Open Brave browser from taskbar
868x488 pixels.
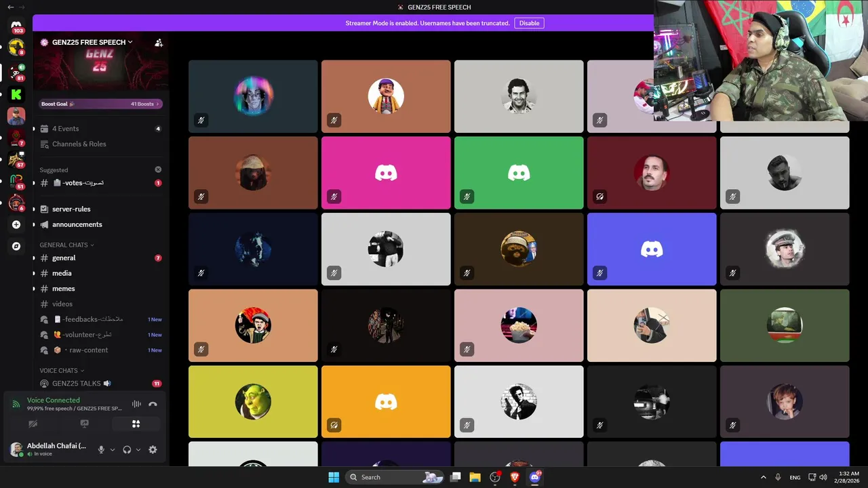point(515,477)
